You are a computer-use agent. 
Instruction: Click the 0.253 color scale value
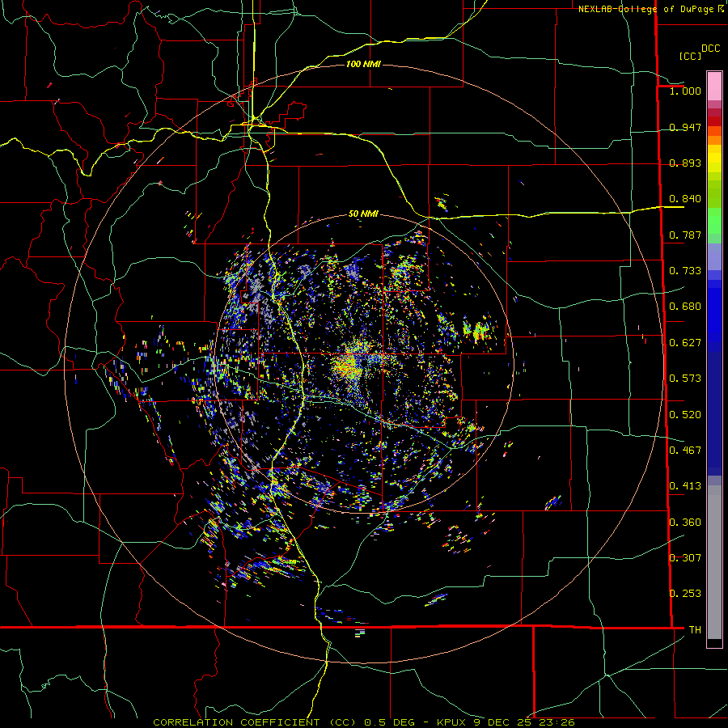click(x=685, y=594)
